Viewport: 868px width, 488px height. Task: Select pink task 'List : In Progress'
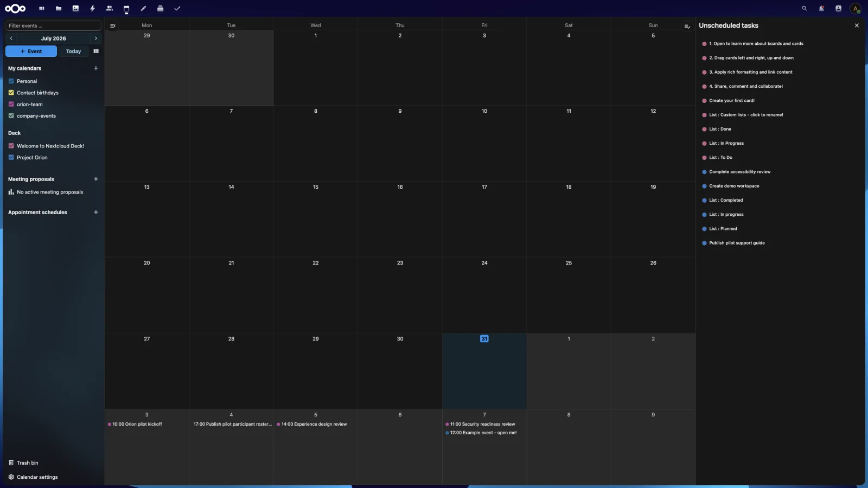pyautogui.click(x=726, y=143)
